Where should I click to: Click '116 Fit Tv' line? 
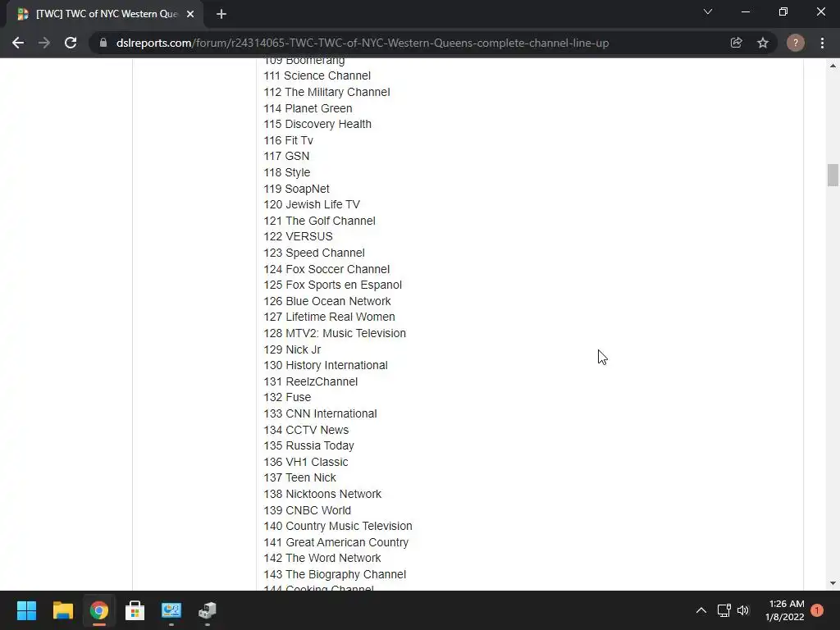point(288,140)
